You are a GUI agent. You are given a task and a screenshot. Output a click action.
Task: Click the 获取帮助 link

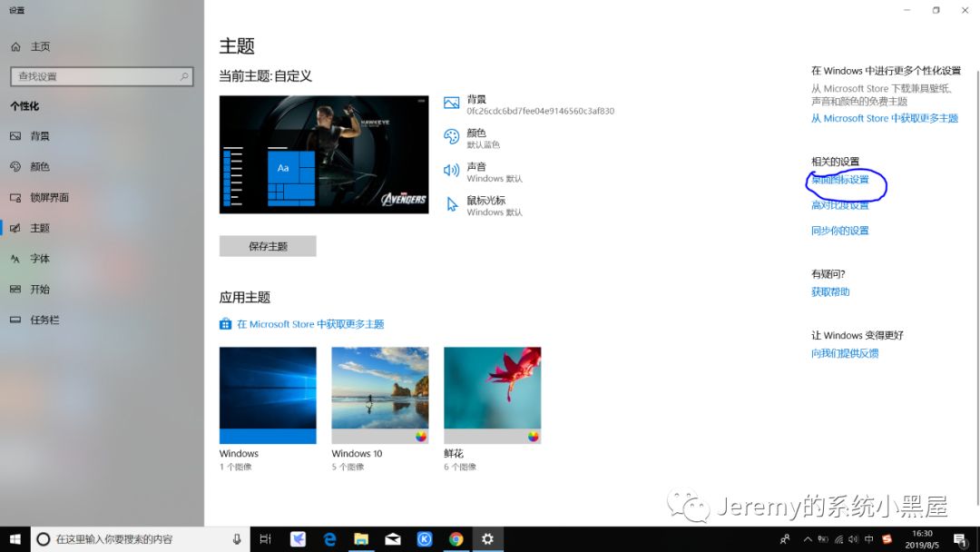click(830, 292)
